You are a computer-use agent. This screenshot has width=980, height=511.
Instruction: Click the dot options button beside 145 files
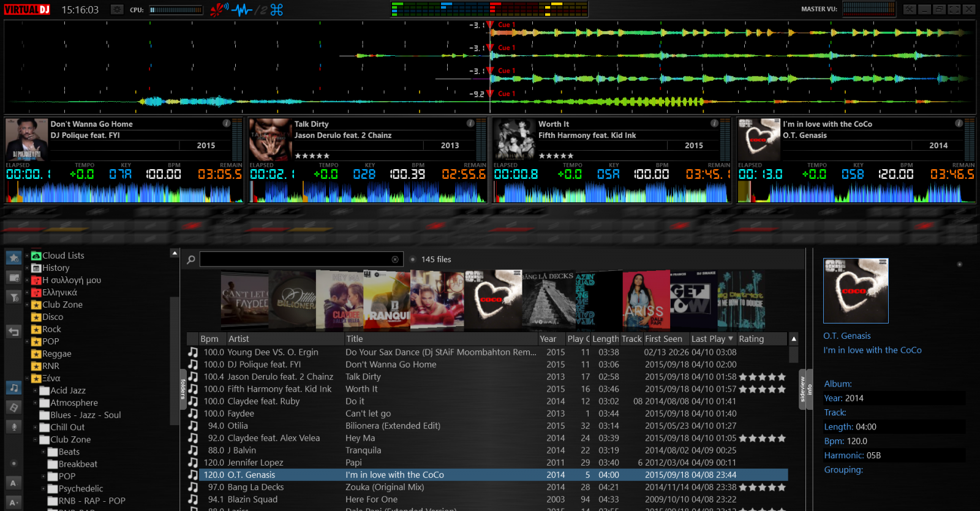(x=412, y=259)
